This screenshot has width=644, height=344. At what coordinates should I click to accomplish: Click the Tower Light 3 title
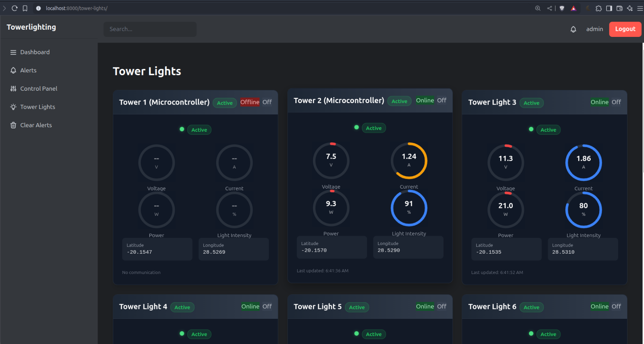[492, 102]
